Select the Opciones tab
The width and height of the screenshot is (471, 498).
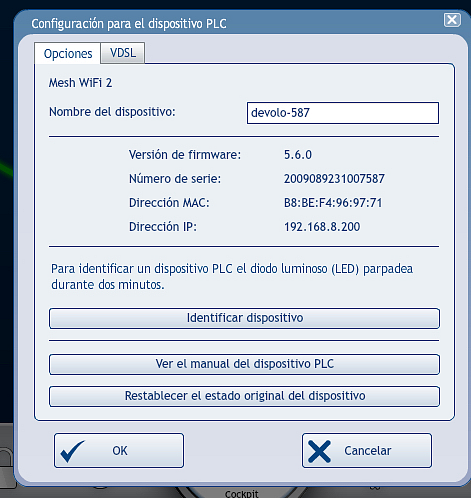pyautogui.click(x=68, y=53)
